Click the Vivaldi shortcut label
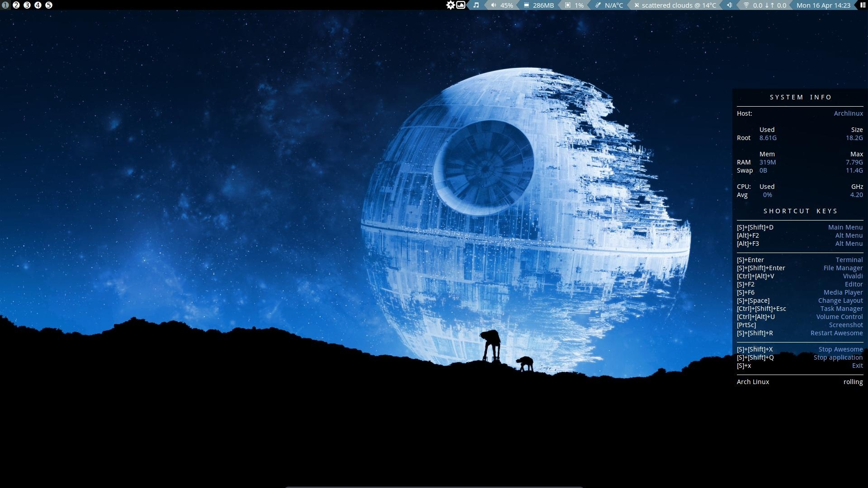 [853, 276]
